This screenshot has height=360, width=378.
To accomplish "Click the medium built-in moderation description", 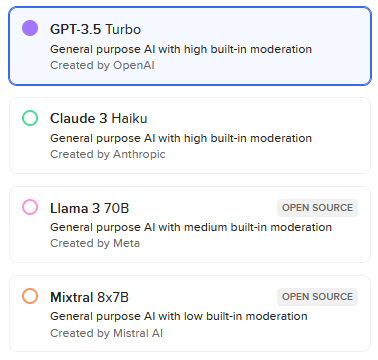I will click(x=191, y=227).
